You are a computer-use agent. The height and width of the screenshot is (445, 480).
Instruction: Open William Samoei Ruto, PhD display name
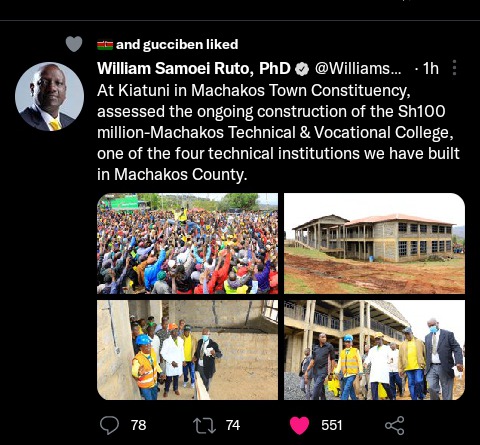click(194, 69)
